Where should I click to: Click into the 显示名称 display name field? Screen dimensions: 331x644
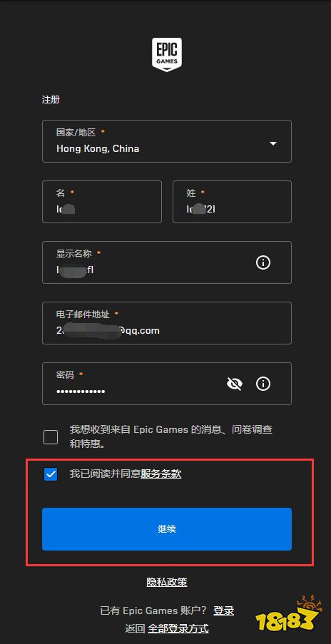167,262
